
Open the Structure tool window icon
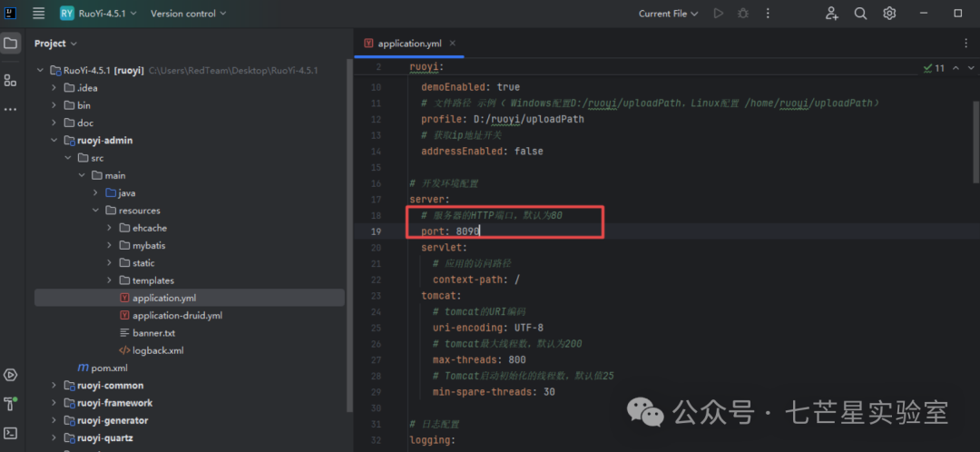click(x=10, y=80)
